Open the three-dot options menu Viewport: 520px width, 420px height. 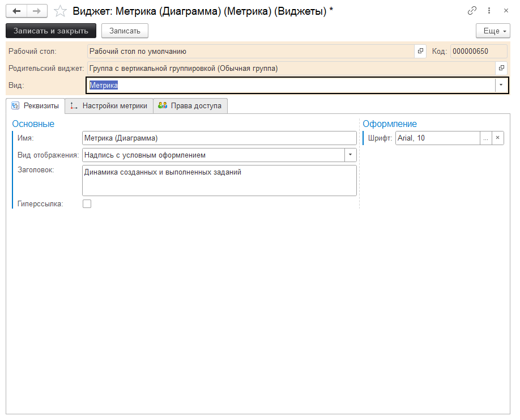[x=489, y=11]
